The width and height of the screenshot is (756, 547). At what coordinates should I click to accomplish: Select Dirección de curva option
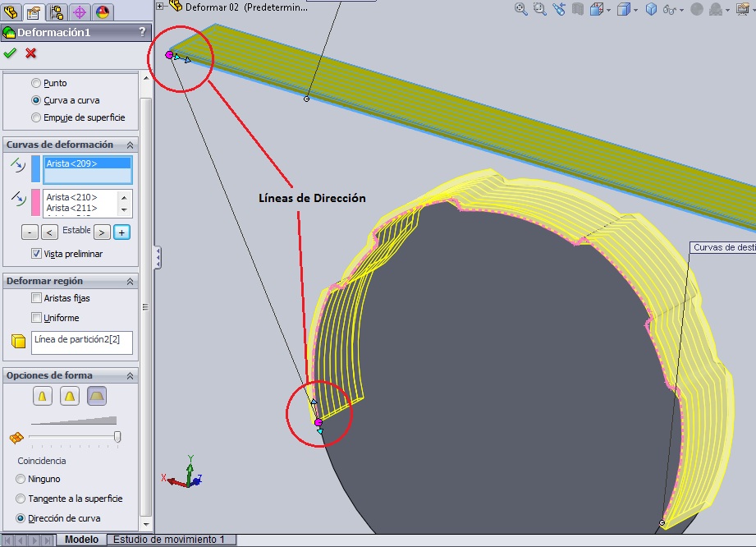(x=21, y=518)
